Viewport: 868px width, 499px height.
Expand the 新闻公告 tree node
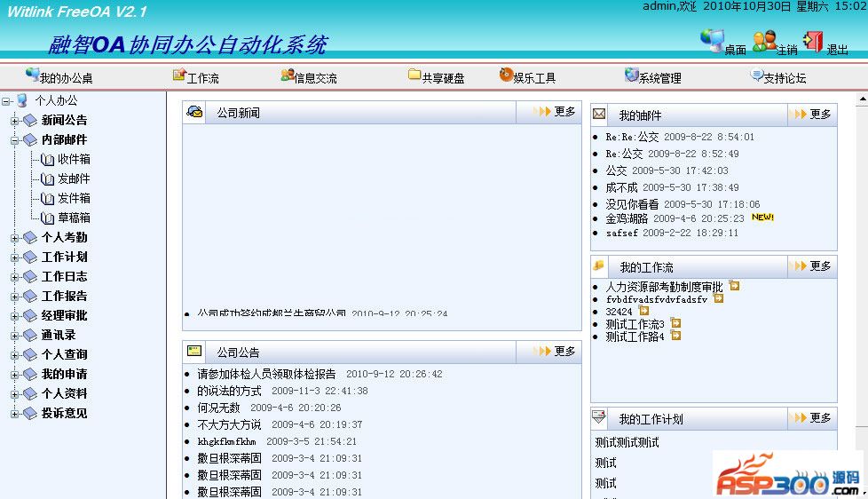(x=15, y=120)
